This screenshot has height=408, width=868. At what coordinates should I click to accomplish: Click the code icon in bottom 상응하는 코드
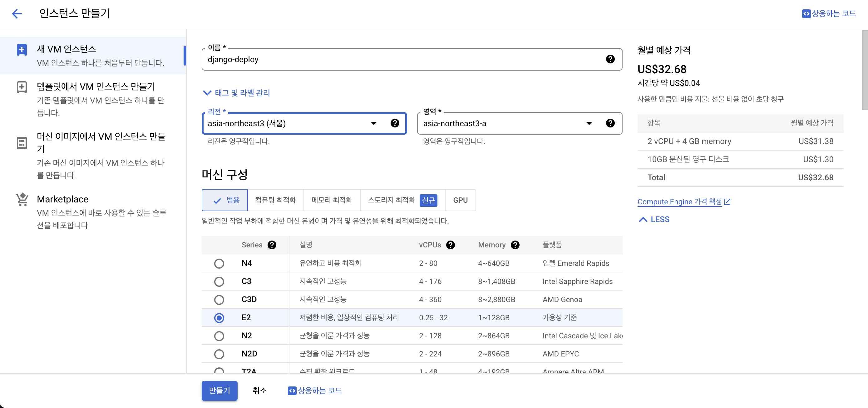[292, 391]
